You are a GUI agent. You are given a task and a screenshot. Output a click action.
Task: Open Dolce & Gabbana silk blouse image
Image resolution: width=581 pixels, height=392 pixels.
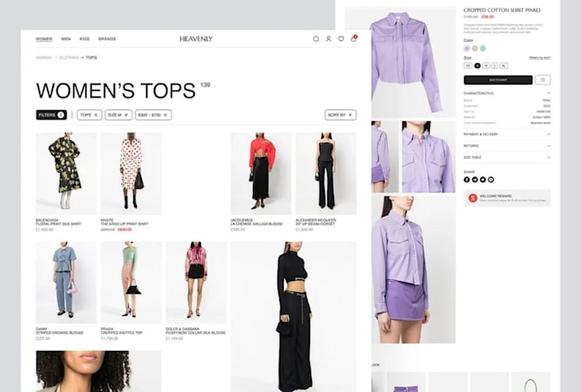point(196,283)
